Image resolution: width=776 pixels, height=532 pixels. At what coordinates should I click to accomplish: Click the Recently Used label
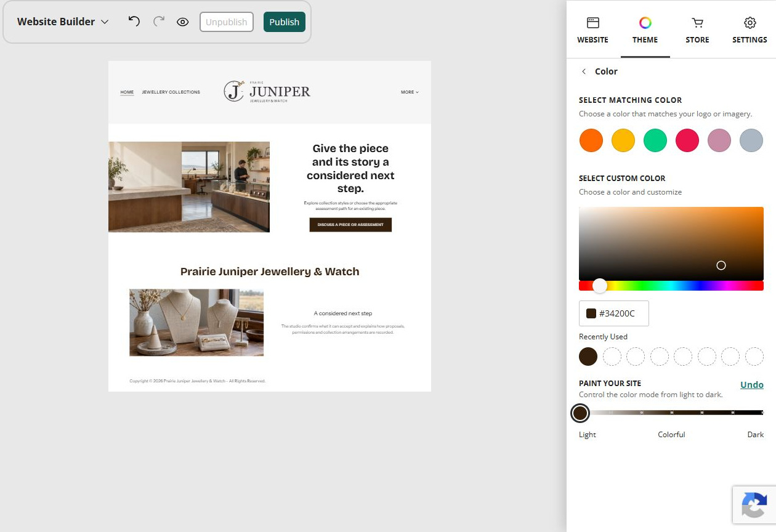[603, 337]
